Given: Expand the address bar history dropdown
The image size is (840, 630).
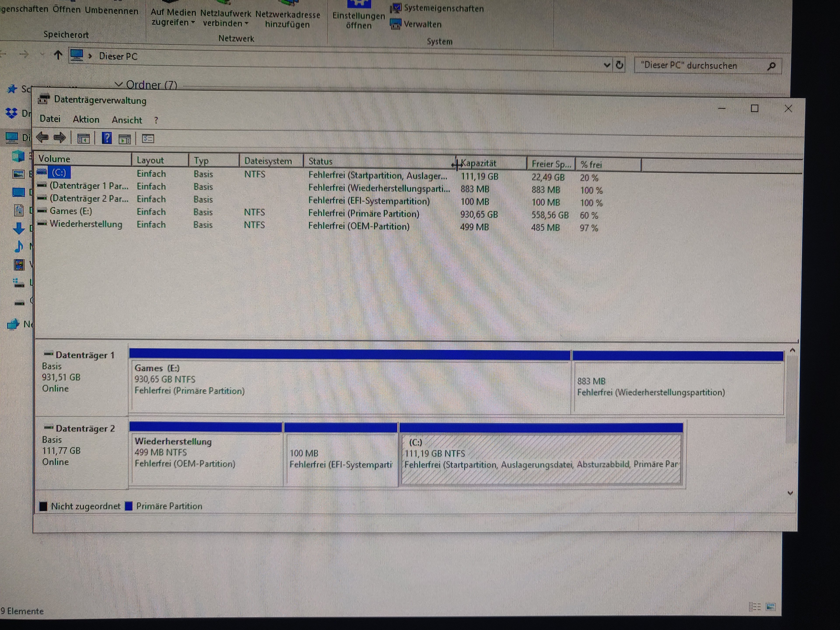Looking at the screenshot, I should pyautogui.click(x=607, y=65).
